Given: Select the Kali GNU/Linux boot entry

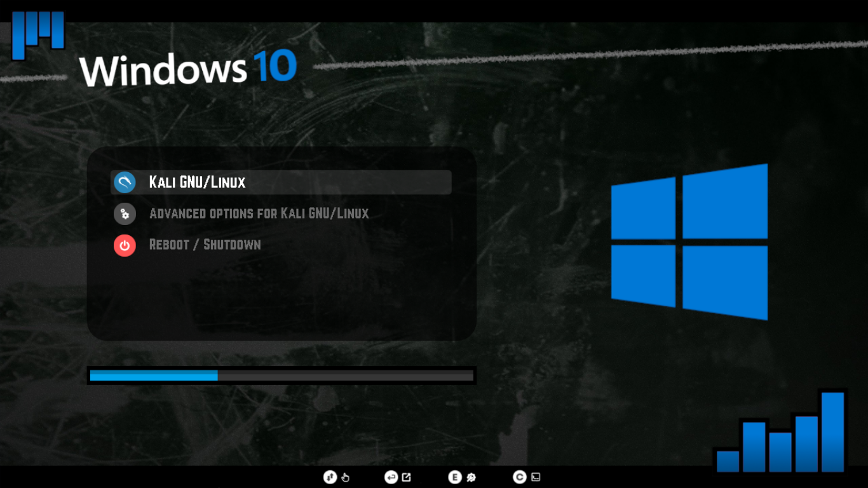Looking at the screenshot, I should point(281,182).
